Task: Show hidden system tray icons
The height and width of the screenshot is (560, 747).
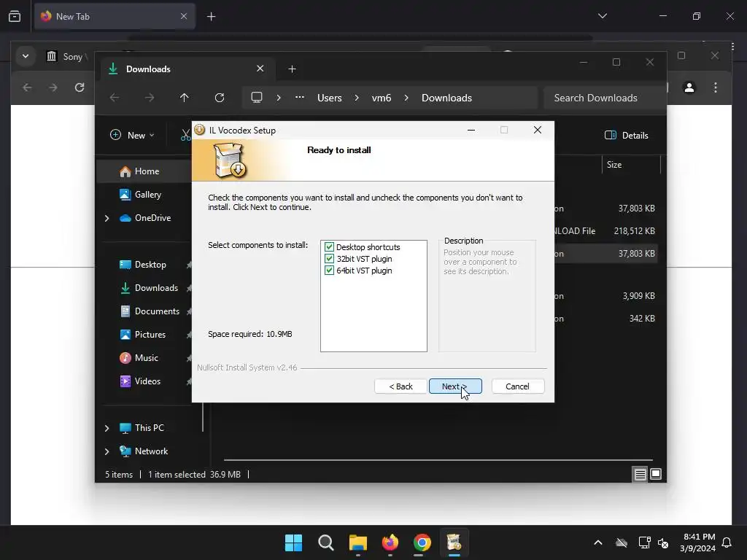Action: [598, 542]
